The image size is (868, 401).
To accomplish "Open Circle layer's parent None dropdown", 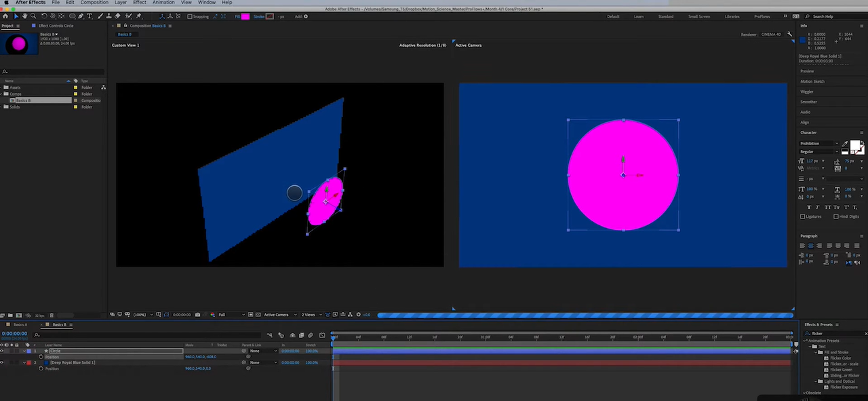I will [263, 351].
